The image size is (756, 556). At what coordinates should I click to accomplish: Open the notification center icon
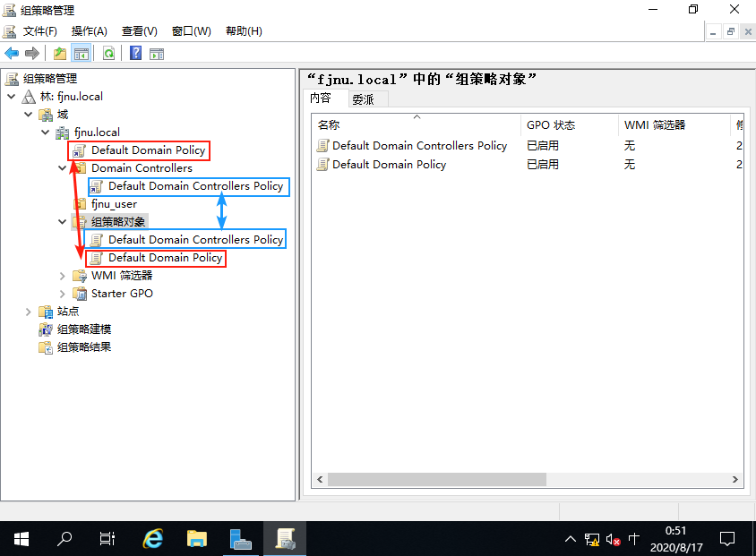click(727, 539)
